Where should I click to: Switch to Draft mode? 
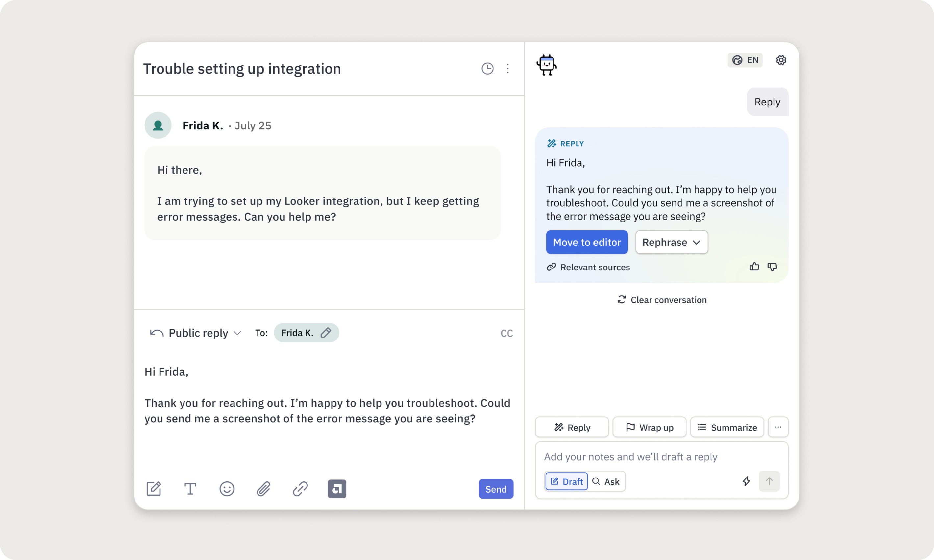(566, 481)
